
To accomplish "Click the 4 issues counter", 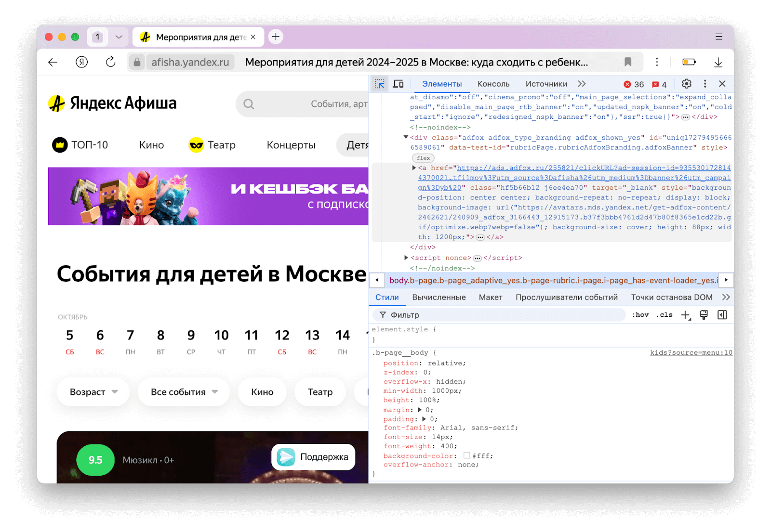I will [659, 84].
